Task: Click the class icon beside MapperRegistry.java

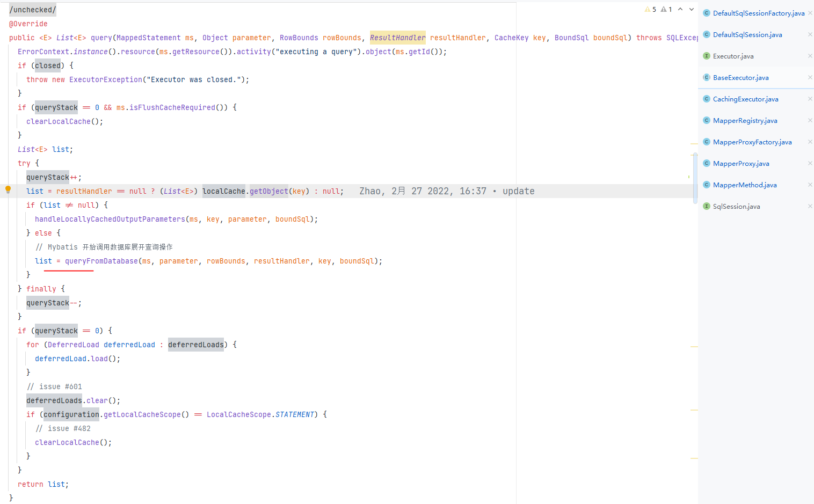Action: click(707, 120)
